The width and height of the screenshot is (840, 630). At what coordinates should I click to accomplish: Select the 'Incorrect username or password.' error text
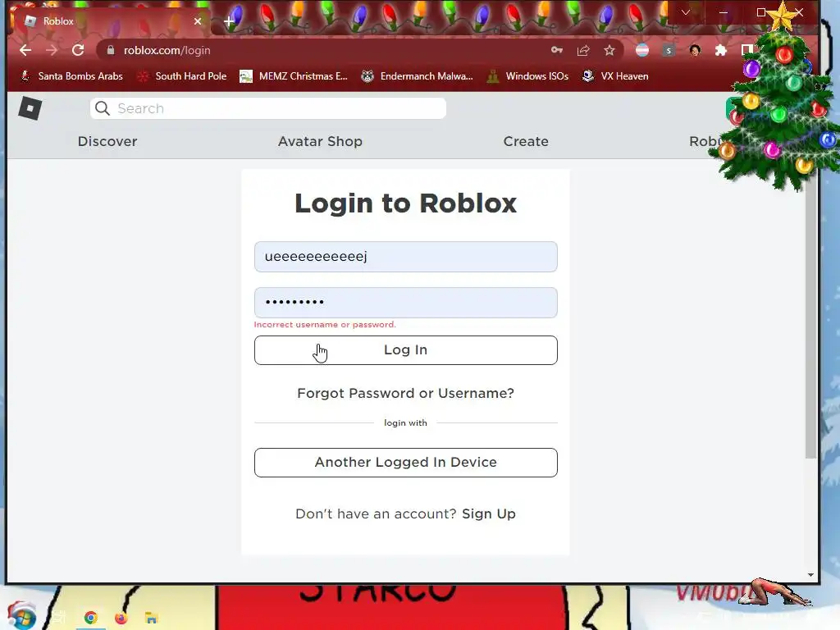[x=325, y=325]
